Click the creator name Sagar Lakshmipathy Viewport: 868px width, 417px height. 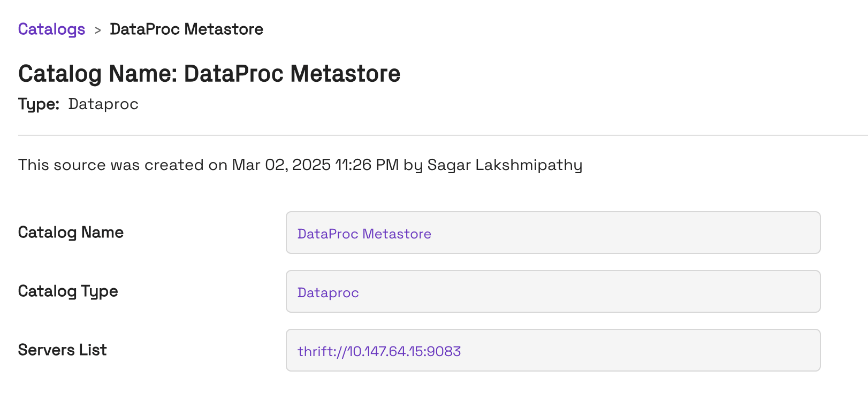504,165
